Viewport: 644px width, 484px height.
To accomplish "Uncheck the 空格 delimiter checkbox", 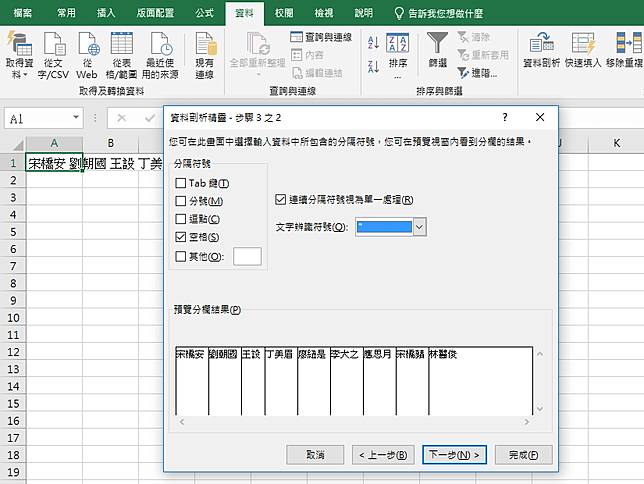I will 180,237.
